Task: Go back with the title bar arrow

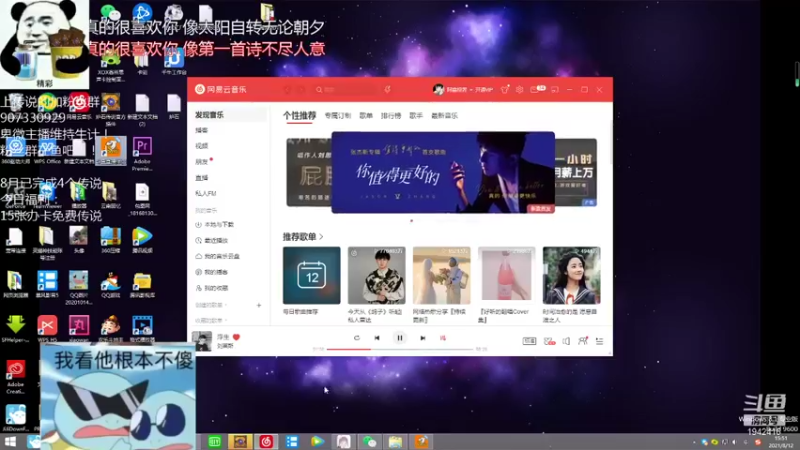Action: pos(287,89)
